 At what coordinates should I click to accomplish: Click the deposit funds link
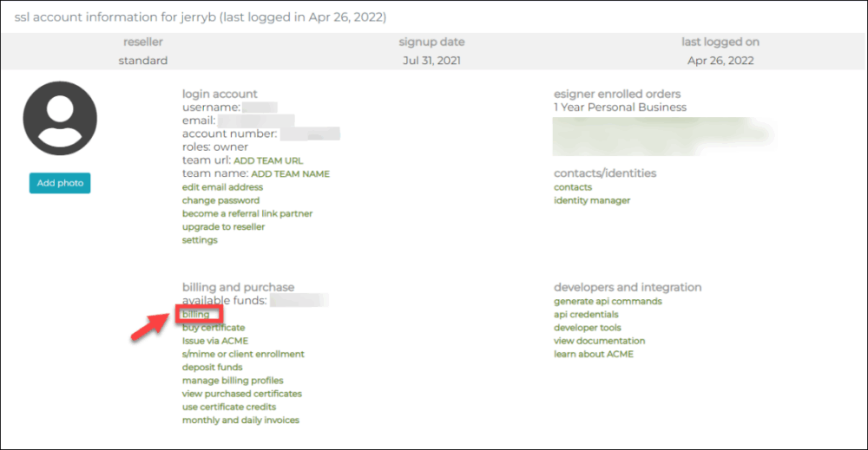point(212,368)
